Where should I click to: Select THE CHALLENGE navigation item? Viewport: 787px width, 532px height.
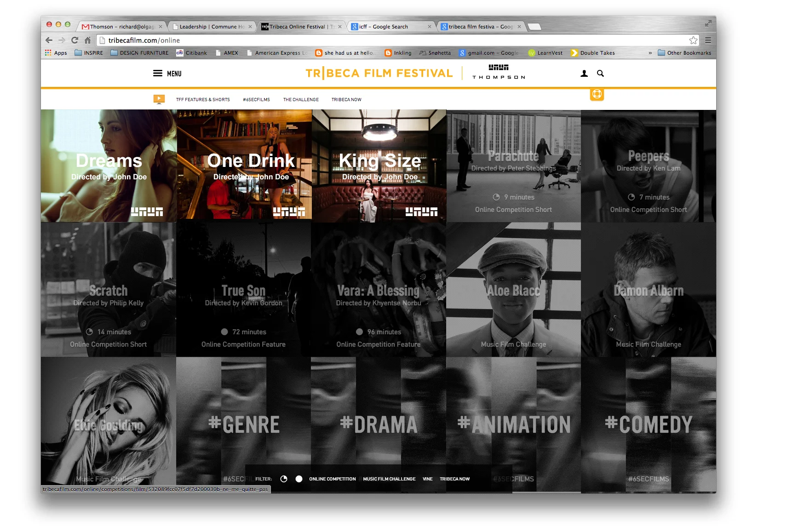click(x=301, y=99)
